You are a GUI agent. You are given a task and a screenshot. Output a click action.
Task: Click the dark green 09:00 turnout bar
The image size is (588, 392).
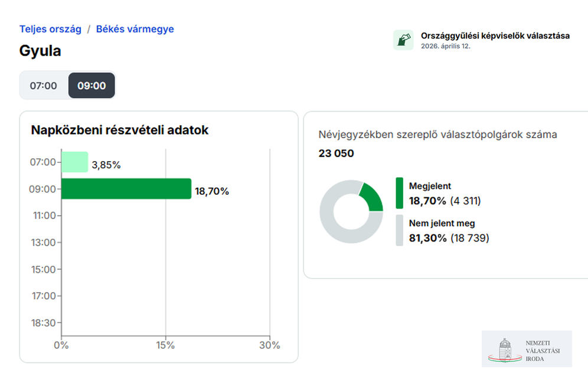126,189
